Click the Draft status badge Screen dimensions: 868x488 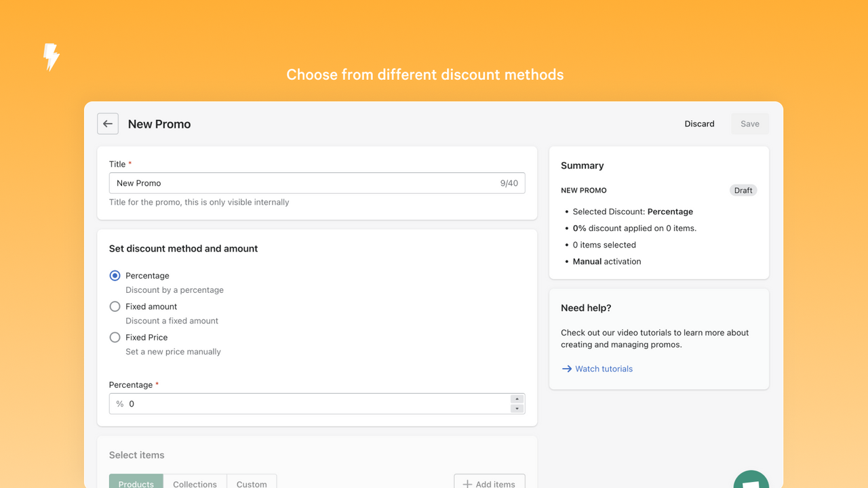(743, 190)
